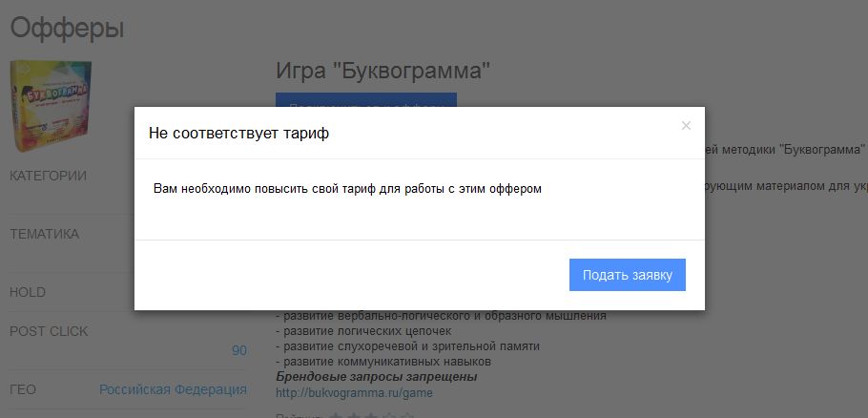The image size is (868, 418).
Task: Click the ГЕО label
Action: (x=23, y=389)
